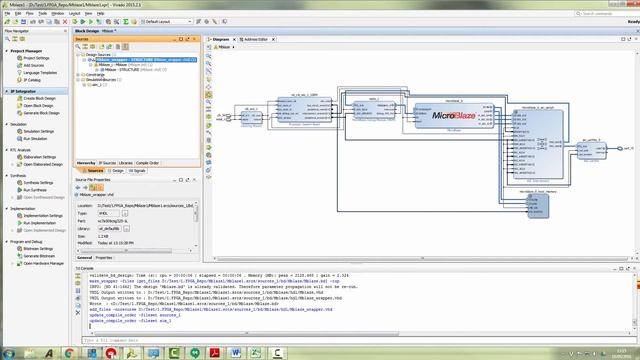Select Mblaze_wrapper in Sources tree
Viewport: 640px width, 360px height.
click(x=145, y=60)
